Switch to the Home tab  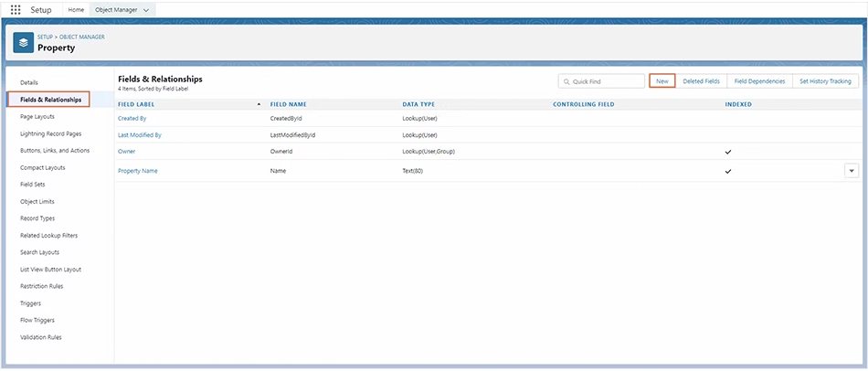pyautogui.click(x=76, y=10)
